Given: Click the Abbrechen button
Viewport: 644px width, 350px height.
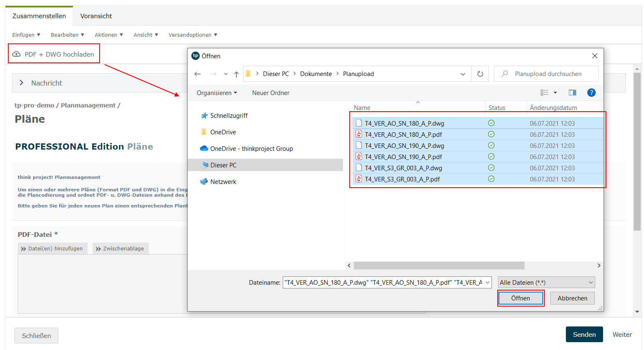Looking at the screenshot, I should tap(572, 298).
